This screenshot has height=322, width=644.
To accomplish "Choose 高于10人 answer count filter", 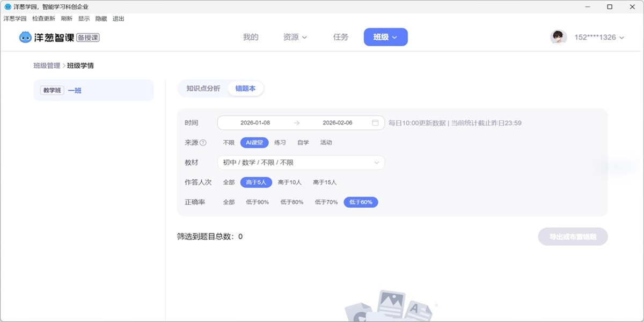I will click(x=291, y=182).
